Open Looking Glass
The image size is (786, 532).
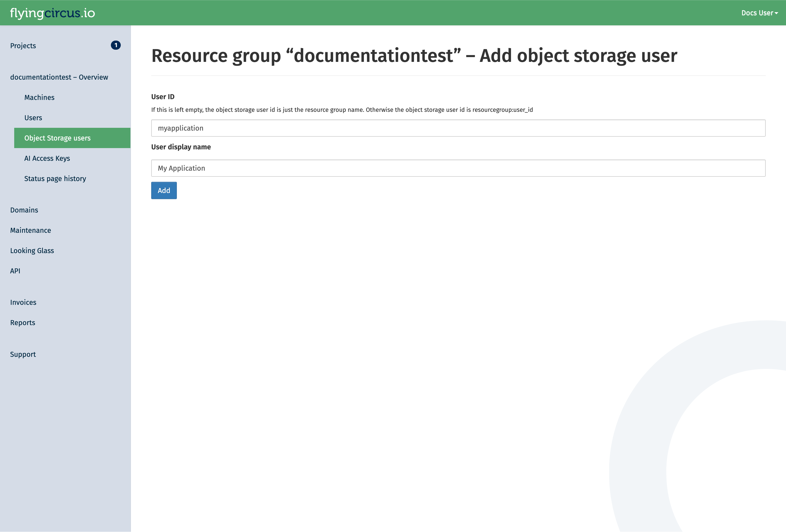click(32, 251)
